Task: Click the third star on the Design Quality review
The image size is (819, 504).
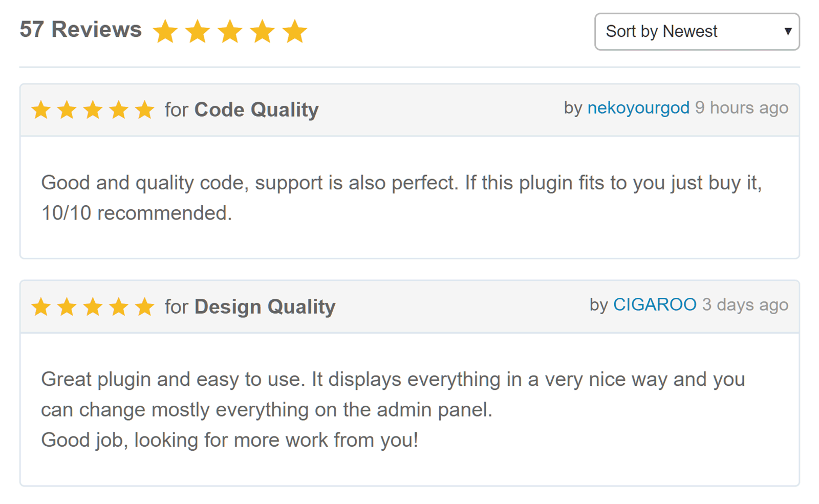Action: 94,306
